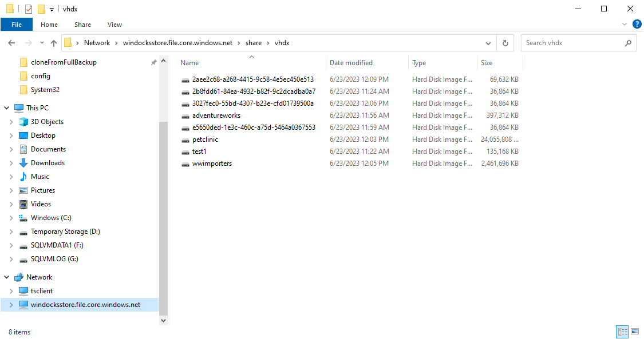Click the Downloads folder icon in sidebar
Screen dimensions: 644x339
coord(23,163)
